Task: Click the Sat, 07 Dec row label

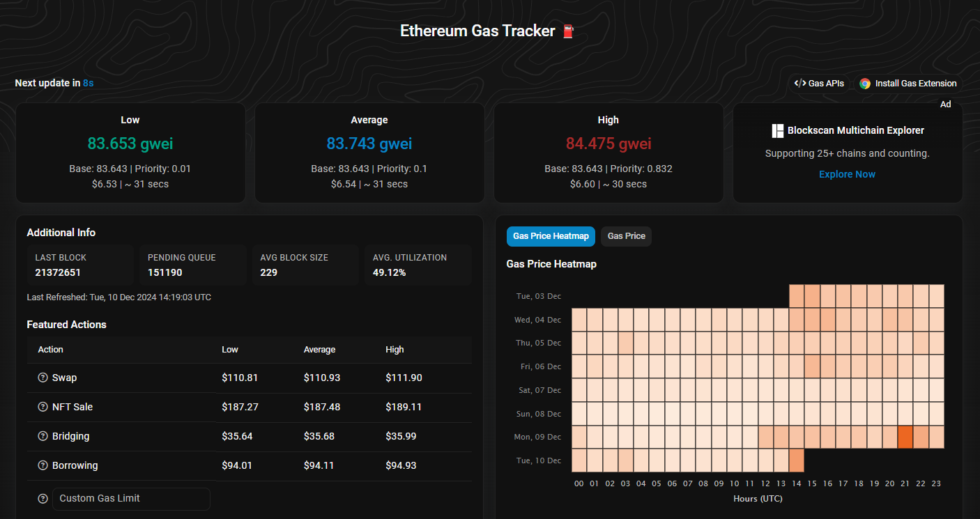Action: 538,390
